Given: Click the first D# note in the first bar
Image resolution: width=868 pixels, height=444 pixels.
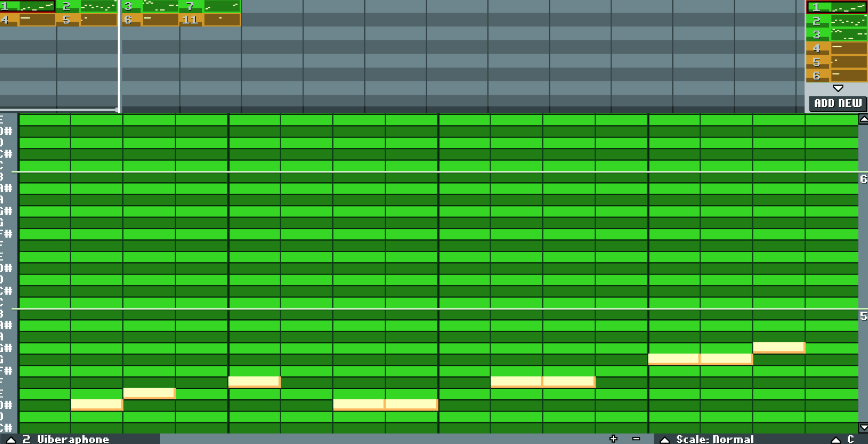Looking at the screenshot, I should pos(97,405).
